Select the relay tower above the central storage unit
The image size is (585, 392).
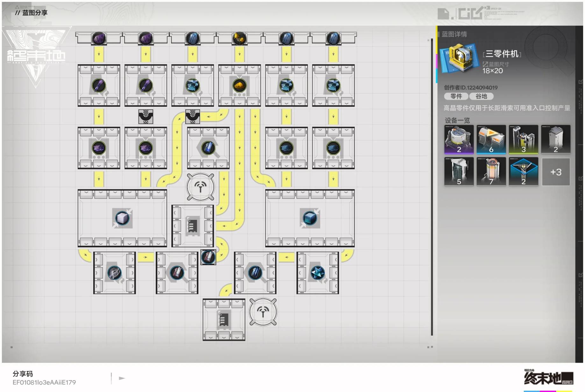pos(200,187)
